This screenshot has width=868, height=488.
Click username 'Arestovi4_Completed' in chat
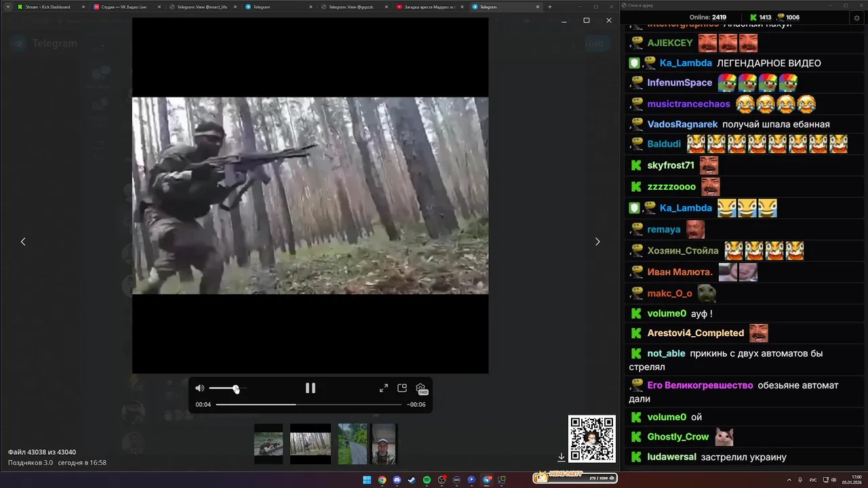[696, 333]
